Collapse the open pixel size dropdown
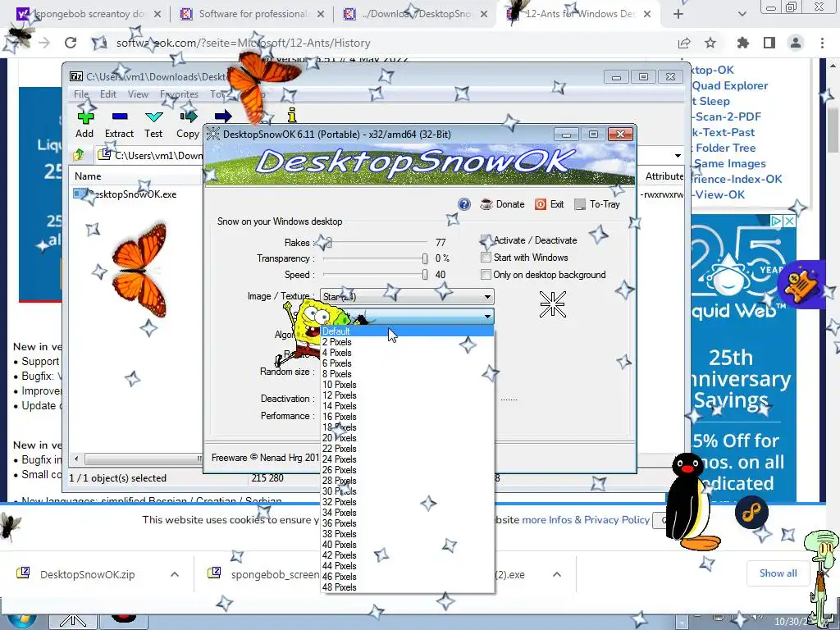The width and height of the screenshot is (840, 630). pyautogui.click(x=487, y=316)
